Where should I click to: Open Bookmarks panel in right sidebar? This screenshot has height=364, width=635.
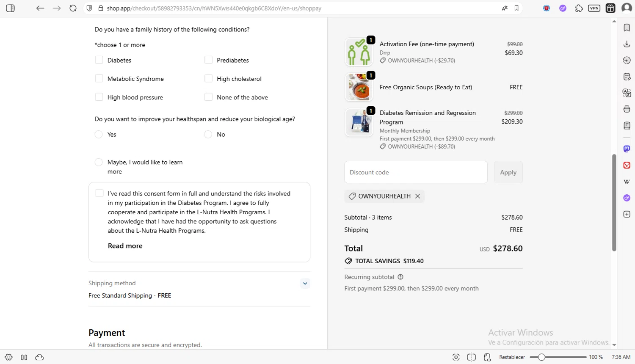[627, 28]
